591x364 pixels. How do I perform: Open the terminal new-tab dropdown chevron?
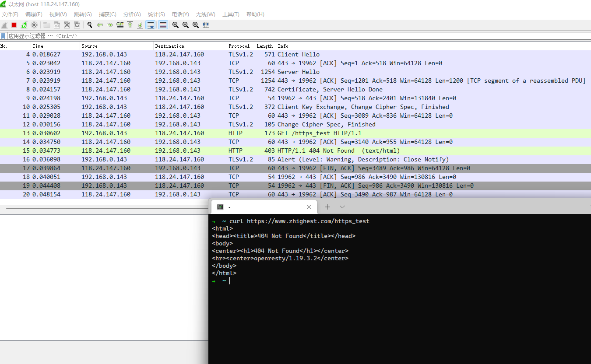point(342,207)
